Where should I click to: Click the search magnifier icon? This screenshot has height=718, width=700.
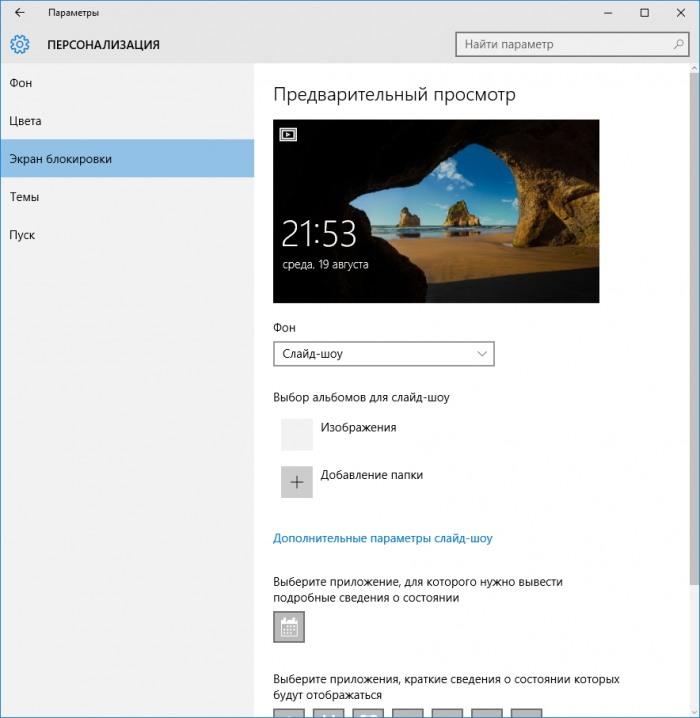coord(678,44)
